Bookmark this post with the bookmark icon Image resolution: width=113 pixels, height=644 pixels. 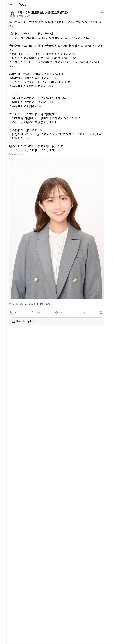(x=79, y=312)
